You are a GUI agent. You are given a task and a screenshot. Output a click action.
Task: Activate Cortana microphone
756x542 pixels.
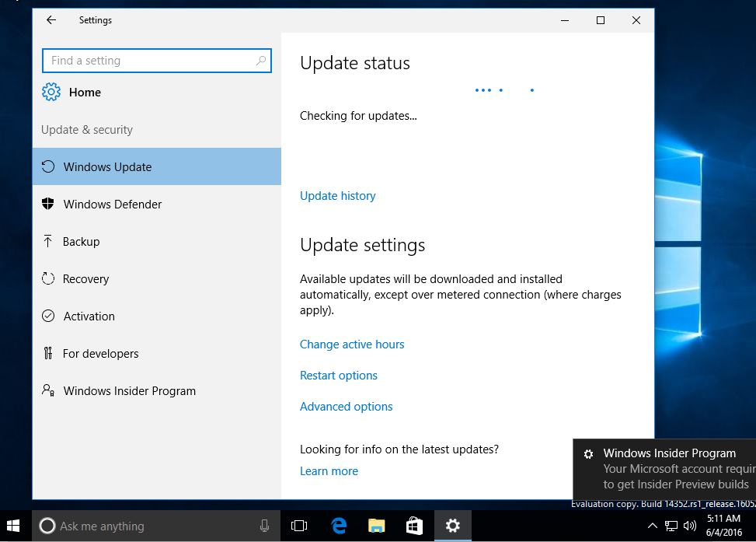(x=264, y=526)
